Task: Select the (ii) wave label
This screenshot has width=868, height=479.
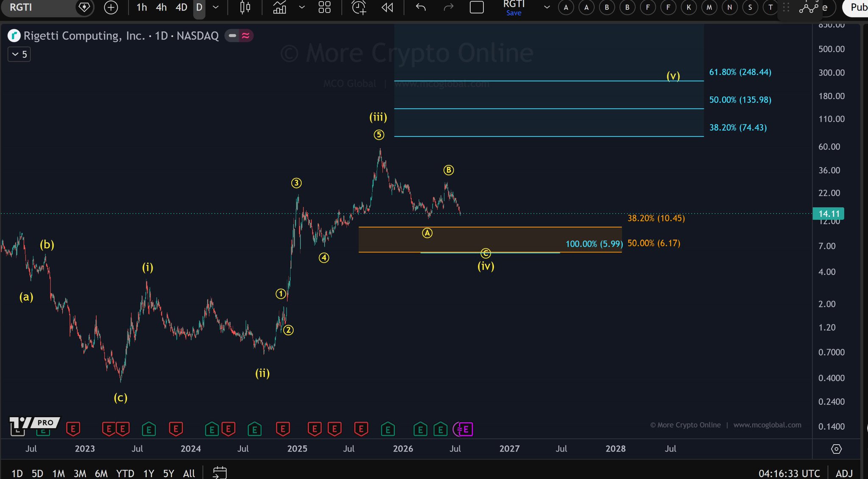Action: point(262,373)
